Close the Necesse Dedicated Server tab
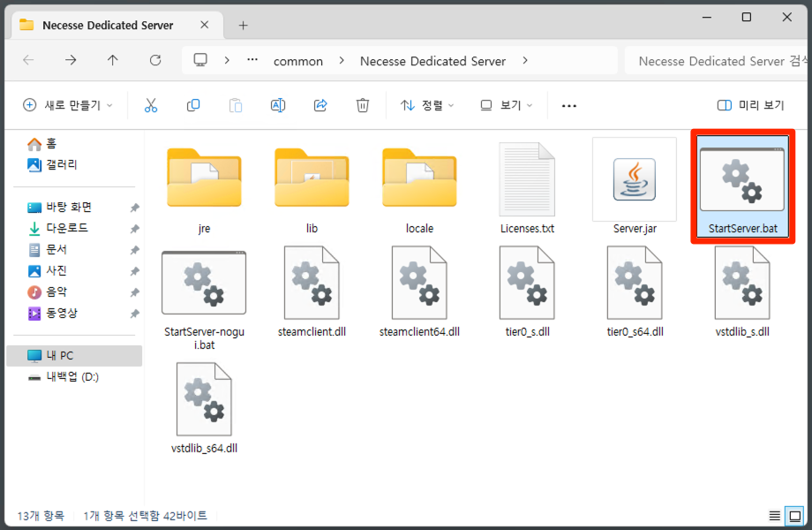The height and width of the screenshot is (530, 812). [x=205, y=25]
